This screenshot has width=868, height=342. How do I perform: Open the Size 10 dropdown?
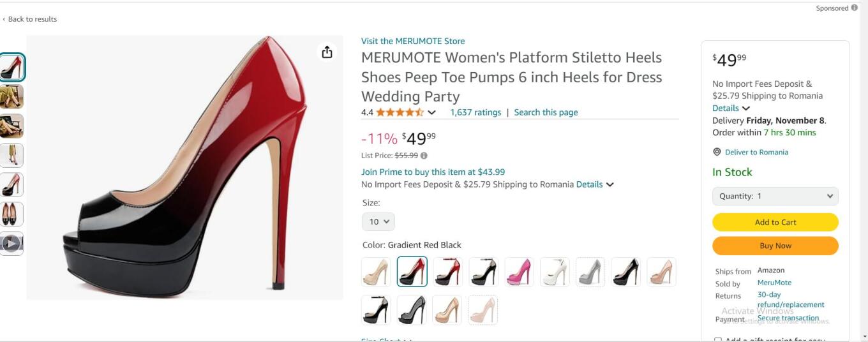(x=378, y=222)
